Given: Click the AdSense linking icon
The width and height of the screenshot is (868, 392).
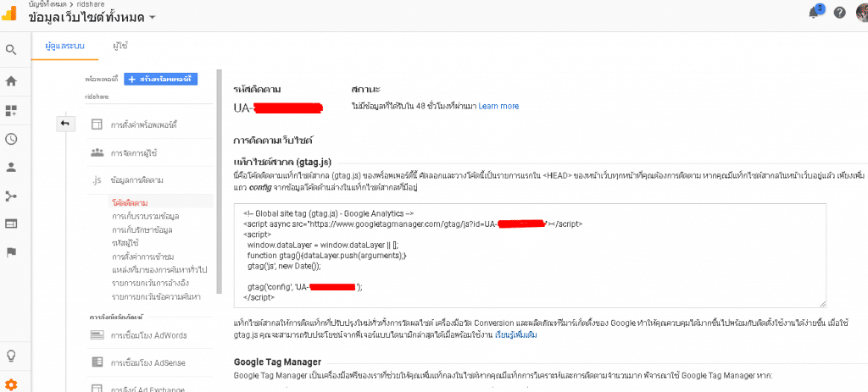Looking at the screenshot, I should [x=97, y=362].
